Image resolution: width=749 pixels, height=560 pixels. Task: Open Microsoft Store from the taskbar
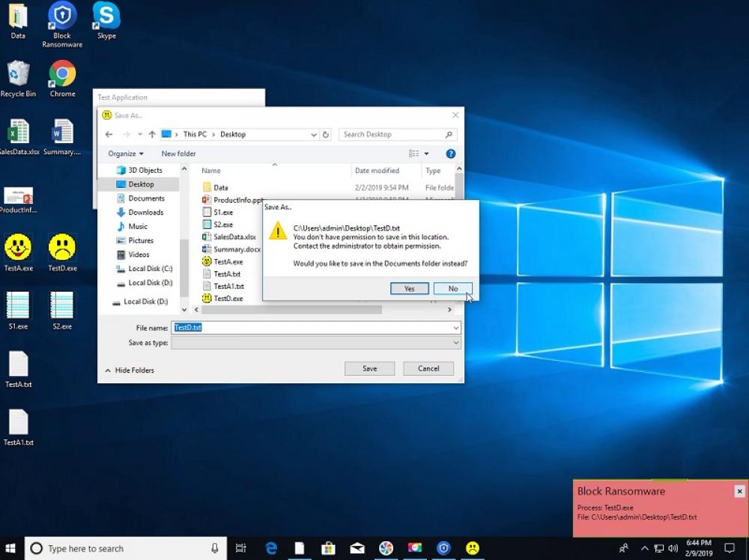tap(328, 548)
